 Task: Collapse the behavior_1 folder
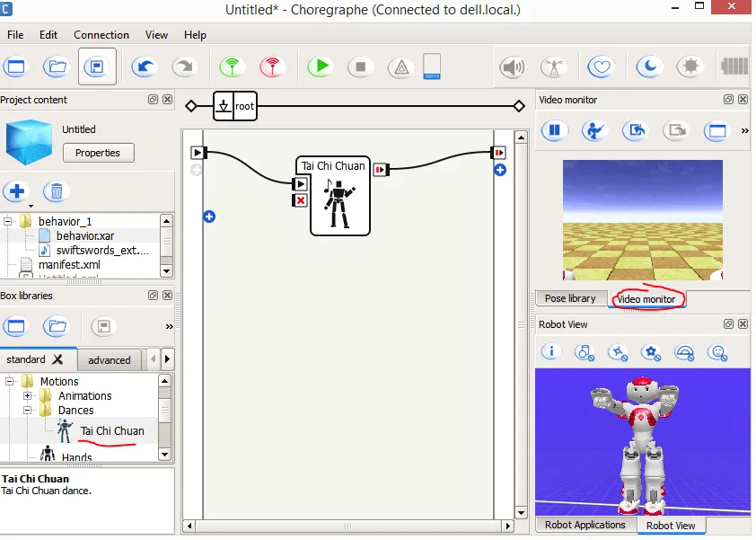click(x=8, y=222)
